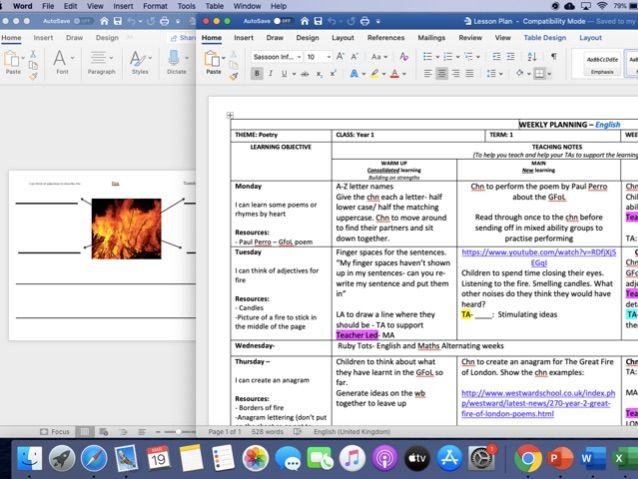Align text left in paragraph group
Image resolution: width=638 pixels, height=479 pixels.
(x=428, y=74)
